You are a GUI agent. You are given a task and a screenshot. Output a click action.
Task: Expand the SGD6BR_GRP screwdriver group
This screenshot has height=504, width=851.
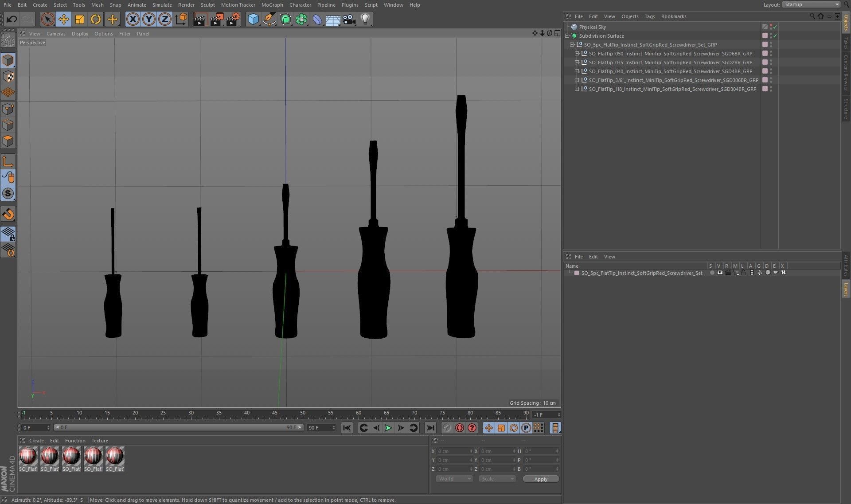[577, 54]
